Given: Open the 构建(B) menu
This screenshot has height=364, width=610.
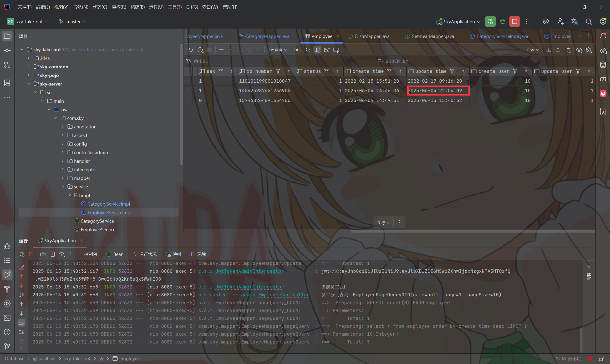Looking at the screenshot, I should tap(137, 7).
